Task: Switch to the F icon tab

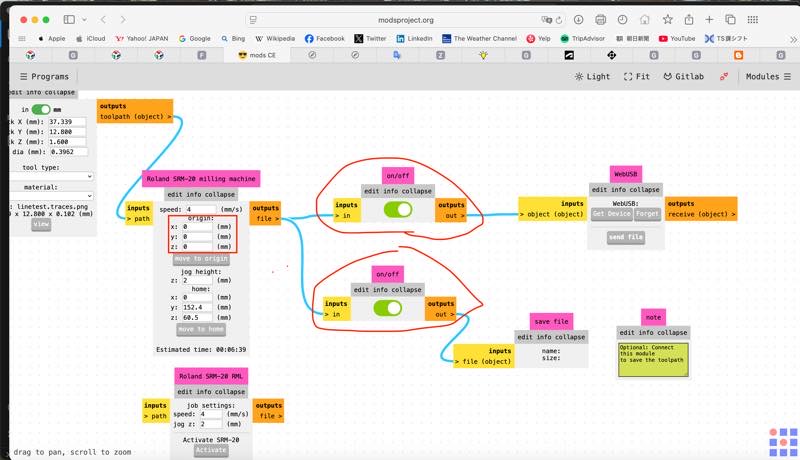Action: tap(202, 55)
